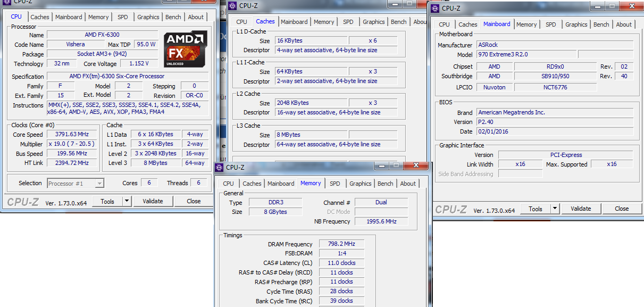
Task: Click the 2394.72 MHz HT Link value
Action: 72,163
